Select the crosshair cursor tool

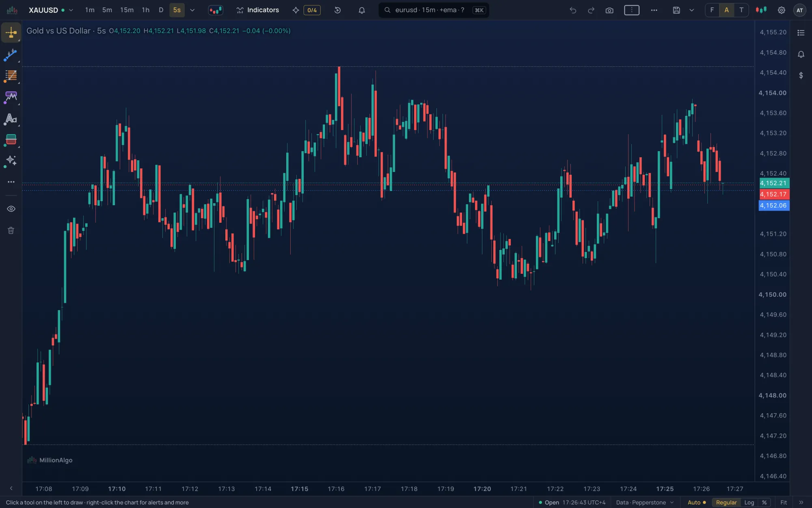tap(11, 33)
